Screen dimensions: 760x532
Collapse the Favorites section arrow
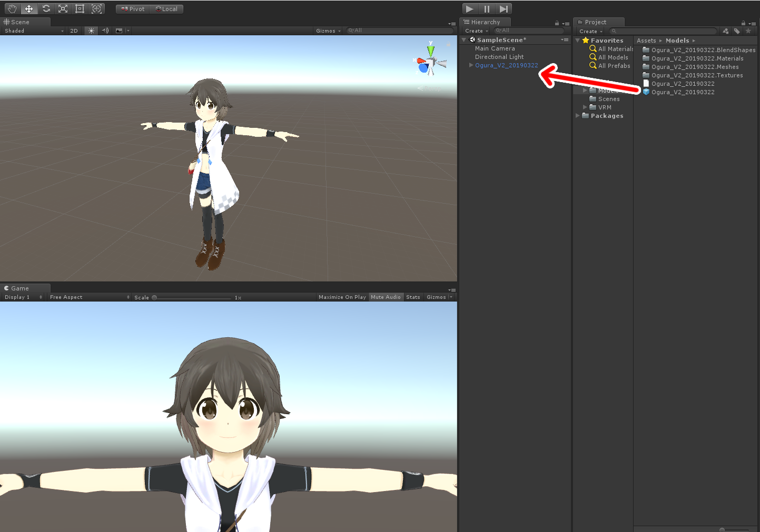(578, 41)
